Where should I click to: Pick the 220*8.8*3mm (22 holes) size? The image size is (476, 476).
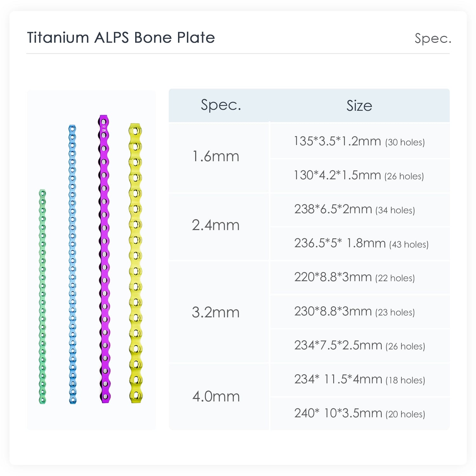(354, 277)
